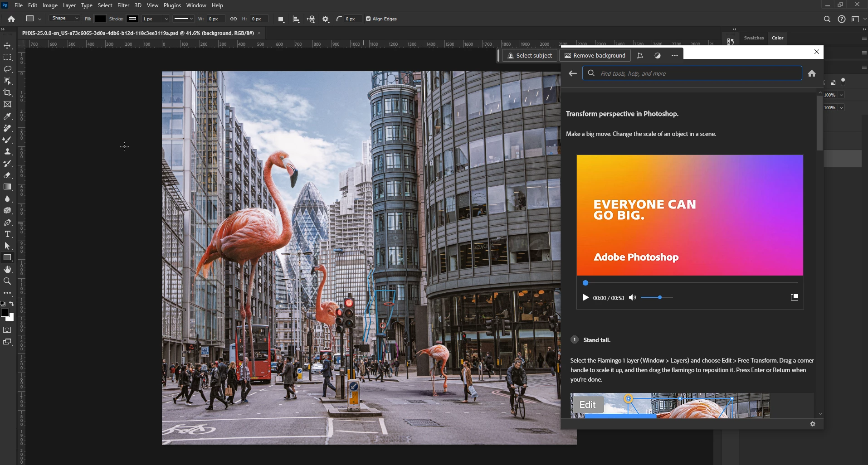The width and height of the screenshot is (868, 465).
Task: Toggle the Align Edges checkbox
Action: [368, 19]
